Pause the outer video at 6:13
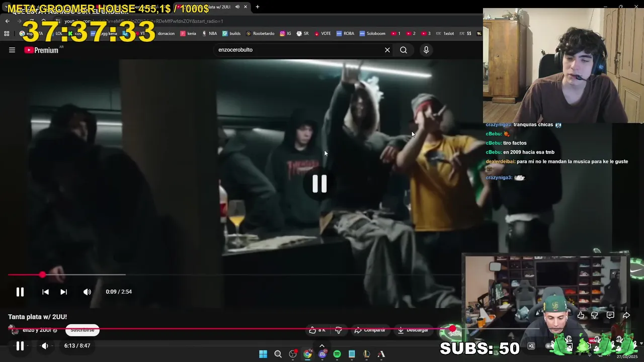 click(x=20, y=346)
